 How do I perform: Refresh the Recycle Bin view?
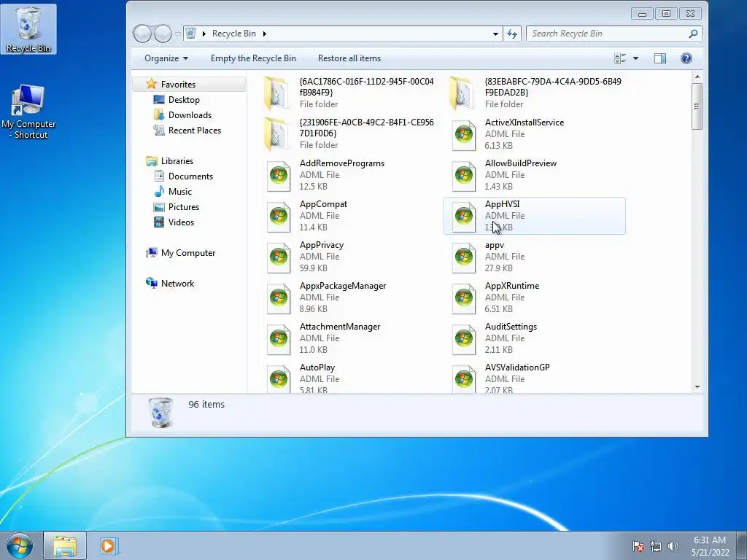pos(512,34)
